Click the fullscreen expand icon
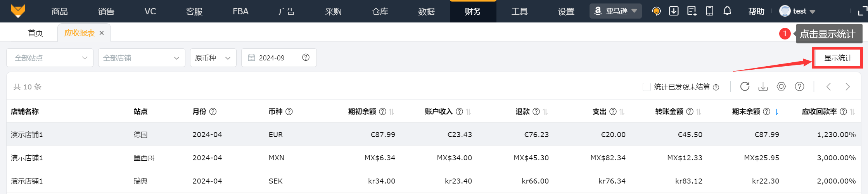 point(862,11)
